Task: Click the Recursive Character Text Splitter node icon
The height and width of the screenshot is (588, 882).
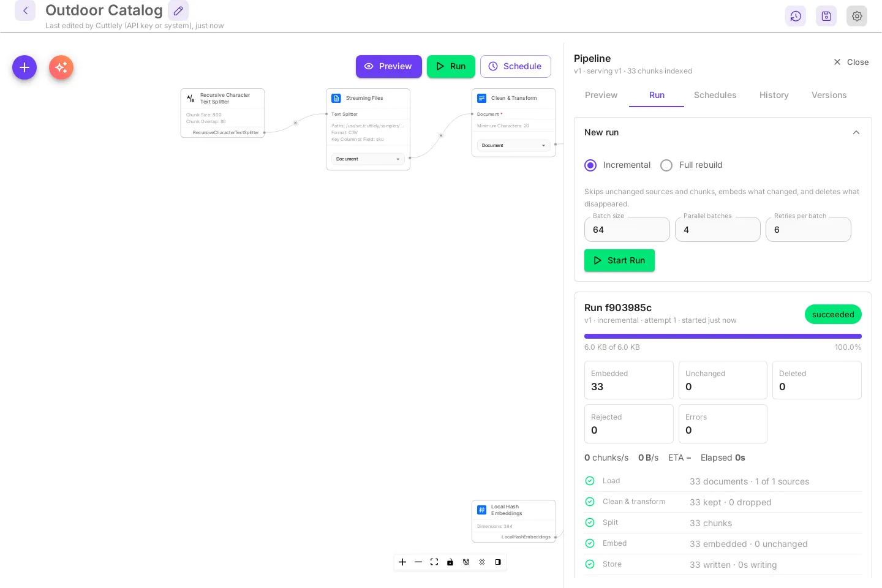Action: coord(190,98)
